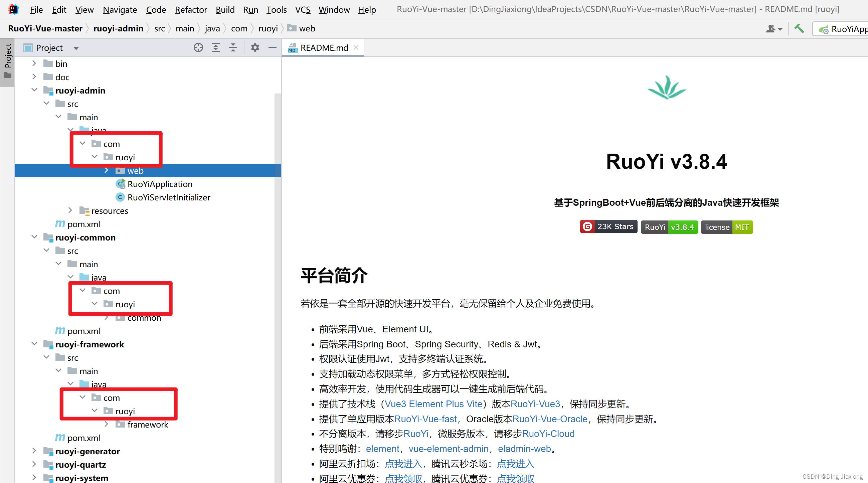The image size is (868, 483).
Task: Click the license MIT badge
Action: tap(727, 227)
